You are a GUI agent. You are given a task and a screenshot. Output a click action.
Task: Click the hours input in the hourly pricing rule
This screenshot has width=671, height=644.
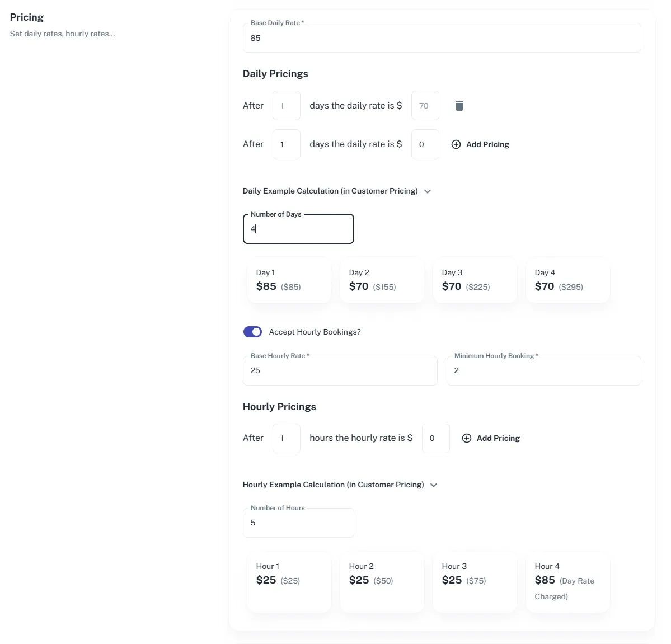pyautogui.click(x=286, y=438)
